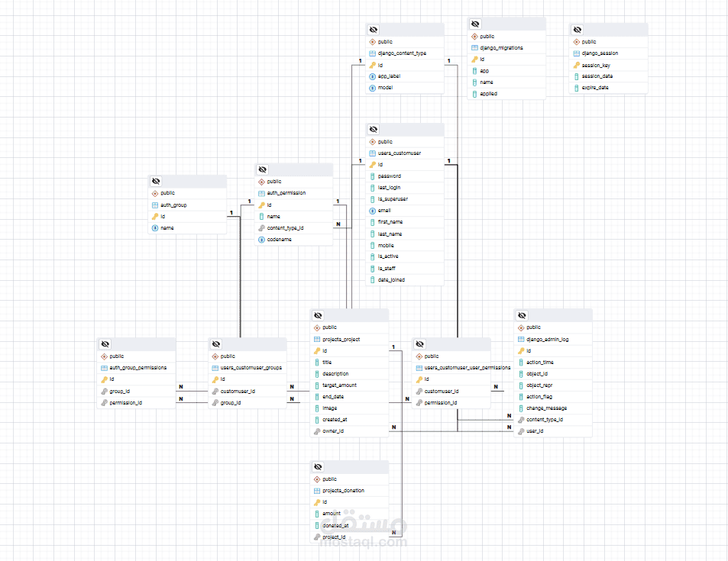The height and width of the screenshot is (561, 728).
Task: Click table icon beside projects_donation
Action: pyautogui.click(x=317, y=491)
